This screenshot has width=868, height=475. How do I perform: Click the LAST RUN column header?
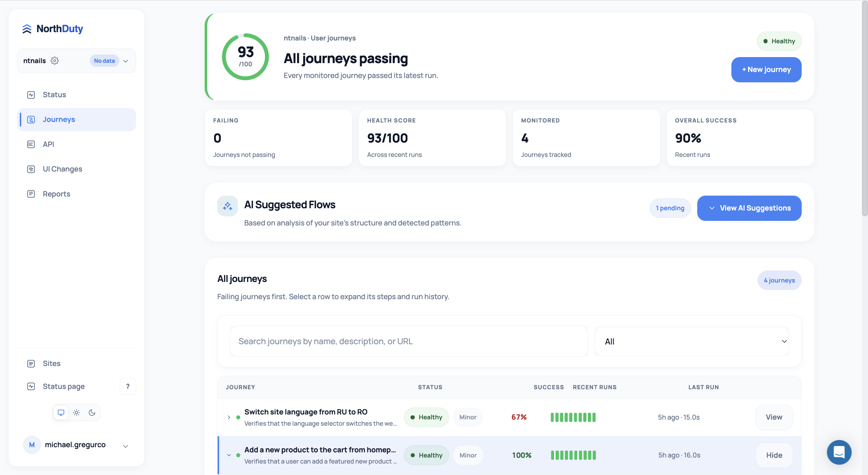click(704, 387)
